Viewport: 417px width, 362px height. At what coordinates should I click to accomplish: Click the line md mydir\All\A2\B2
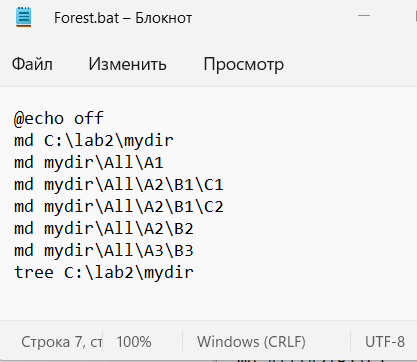[104, 228]
